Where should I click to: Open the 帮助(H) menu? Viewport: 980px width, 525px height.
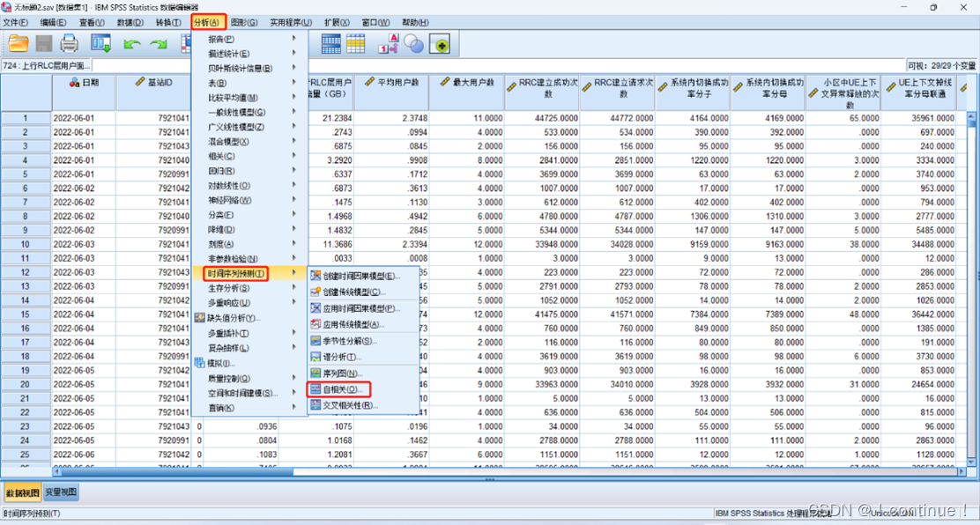click(x=414, y=23)
